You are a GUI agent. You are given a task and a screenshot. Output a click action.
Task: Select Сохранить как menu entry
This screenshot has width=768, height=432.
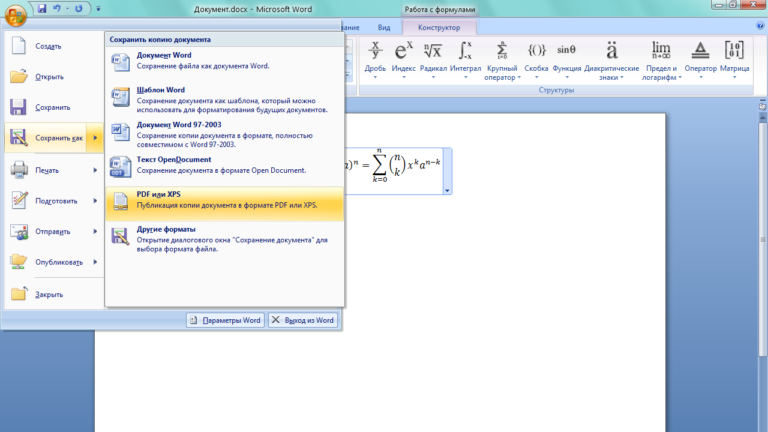46,138
